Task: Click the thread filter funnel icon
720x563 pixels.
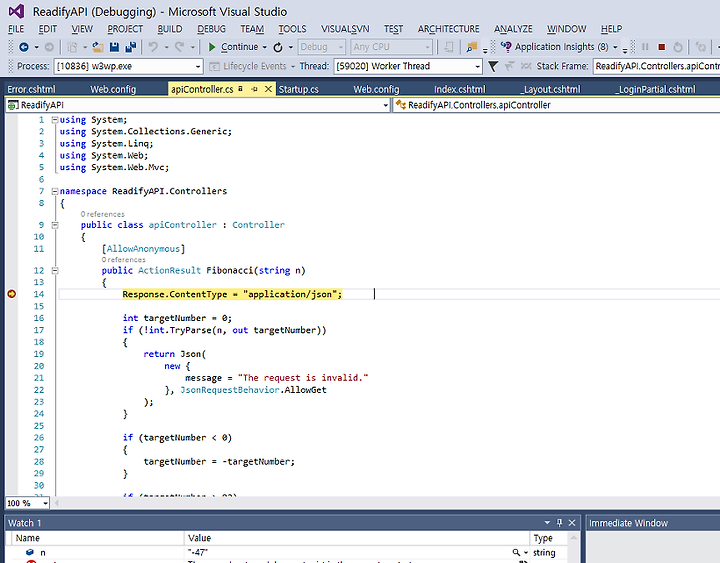Action: point(493,67)
